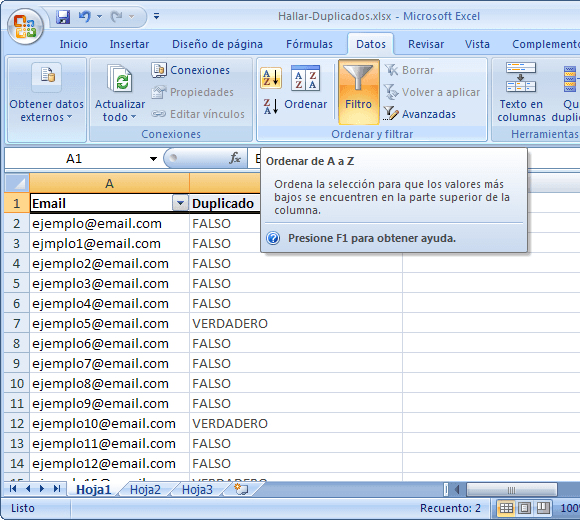
Task: Click the Propiedades button
Action: pos(193,92)
